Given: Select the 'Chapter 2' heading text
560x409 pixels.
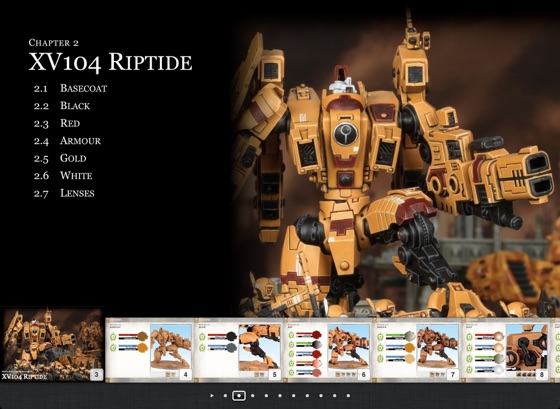Looking at the screenshot, I should (54, 43).
